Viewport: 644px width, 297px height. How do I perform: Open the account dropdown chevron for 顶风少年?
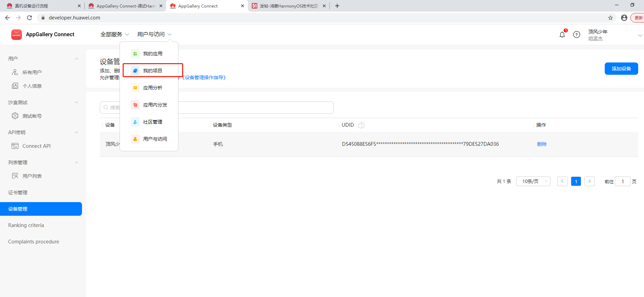point(640,35)
